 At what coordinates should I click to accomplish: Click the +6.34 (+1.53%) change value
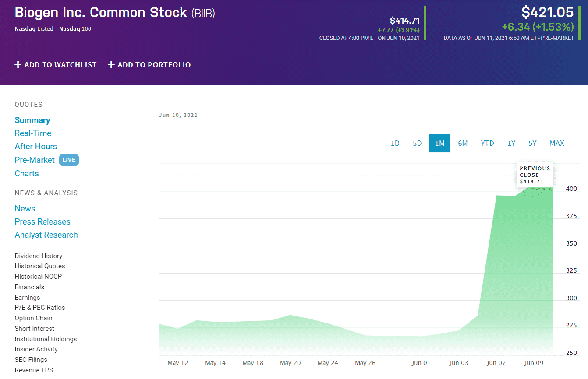pos(538,27)
